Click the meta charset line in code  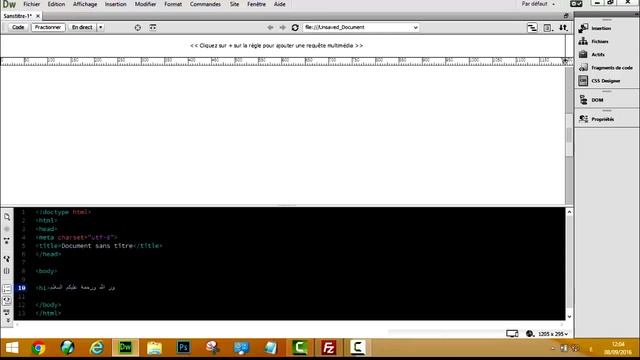coord(76,237)
